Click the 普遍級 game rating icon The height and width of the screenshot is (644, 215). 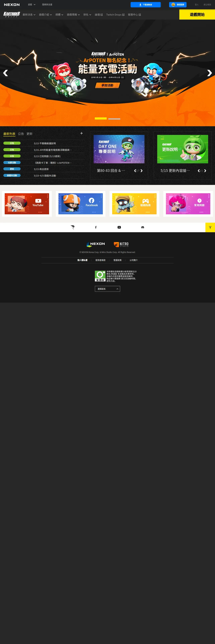100,276
